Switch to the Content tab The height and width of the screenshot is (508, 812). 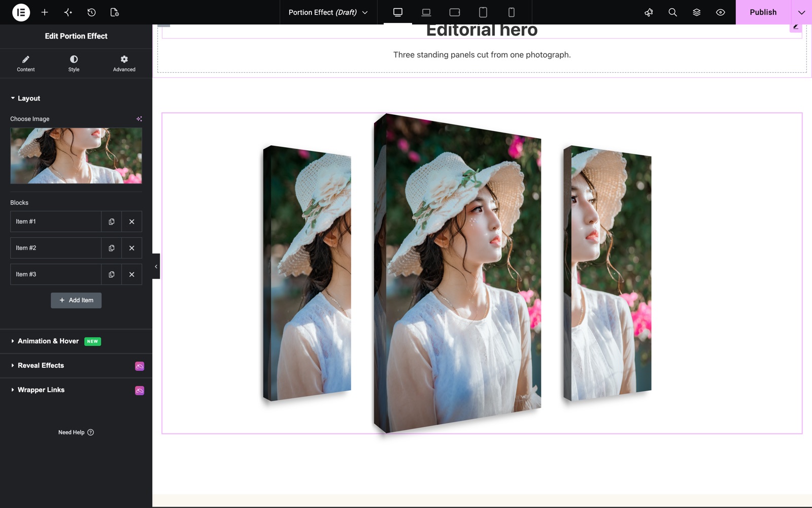[x=26, y=63]
